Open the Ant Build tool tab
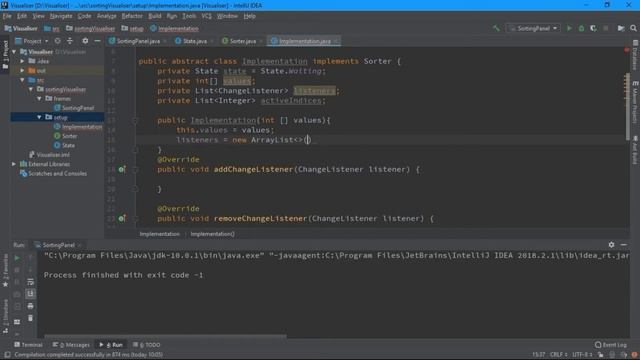The image size is (640, 360). [635, 150]
